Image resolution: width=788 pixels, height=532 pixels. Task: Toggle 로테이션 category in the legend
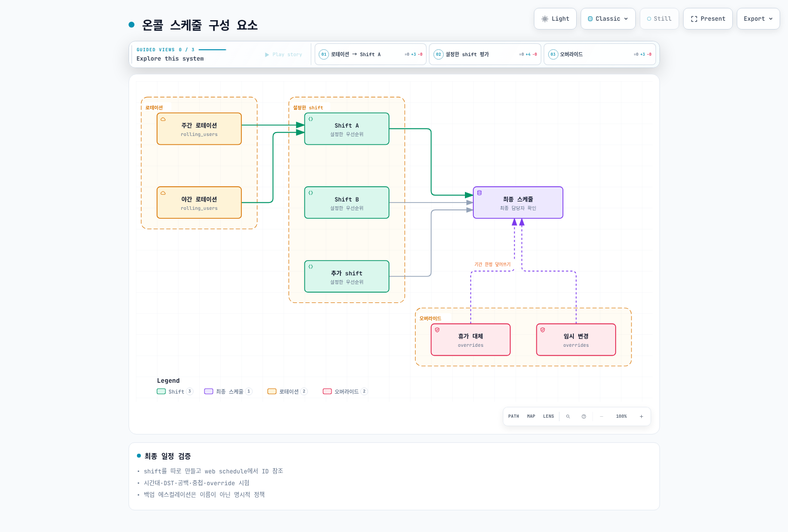pyautogui.click(x=288, y=392)
